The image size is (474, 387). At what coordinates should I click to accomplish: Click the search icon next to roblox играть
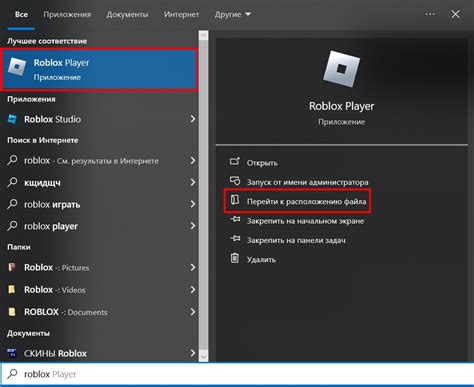click(x=12, y=204)
